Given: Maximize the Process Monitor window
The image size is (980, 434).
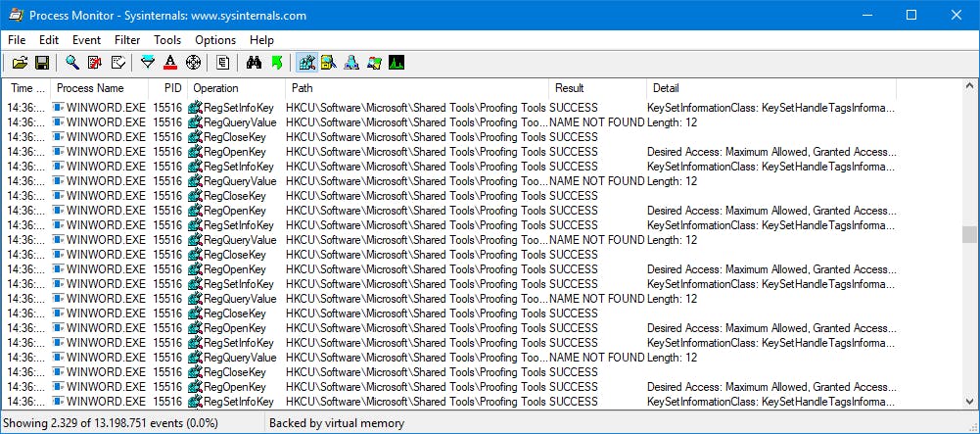Looking at the screenshot, I should coord(911,15).
